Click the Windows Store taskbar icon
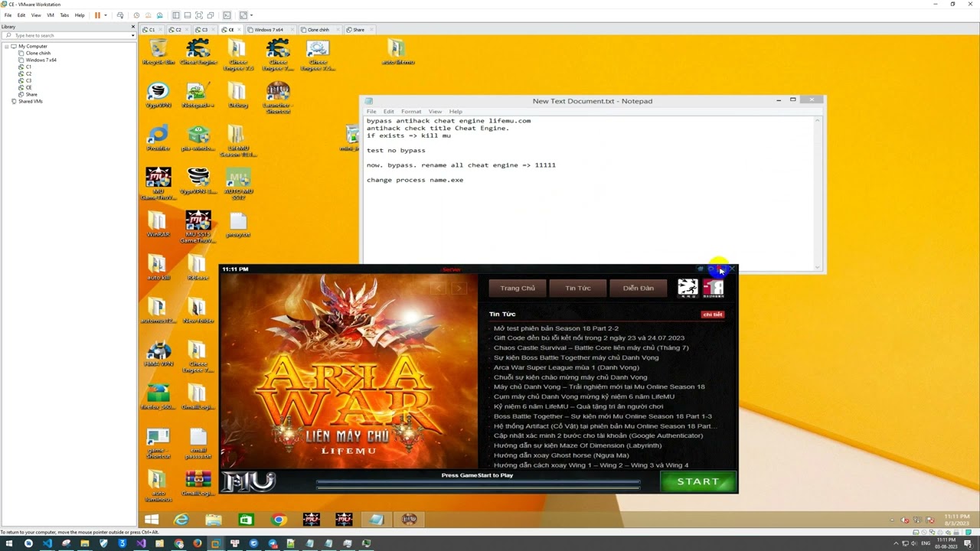 click(x=246, y=520)
